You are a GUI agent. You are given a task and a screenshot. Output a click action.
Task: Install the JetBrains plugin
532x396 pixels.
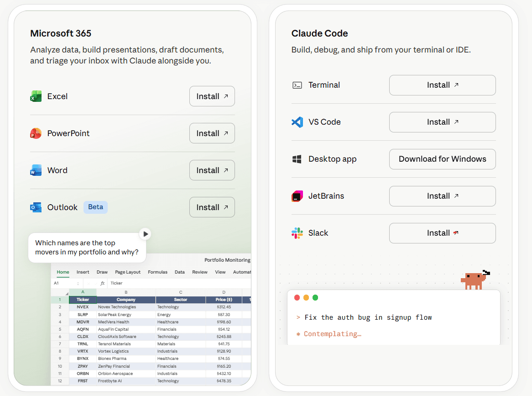[x=443, y=196]
